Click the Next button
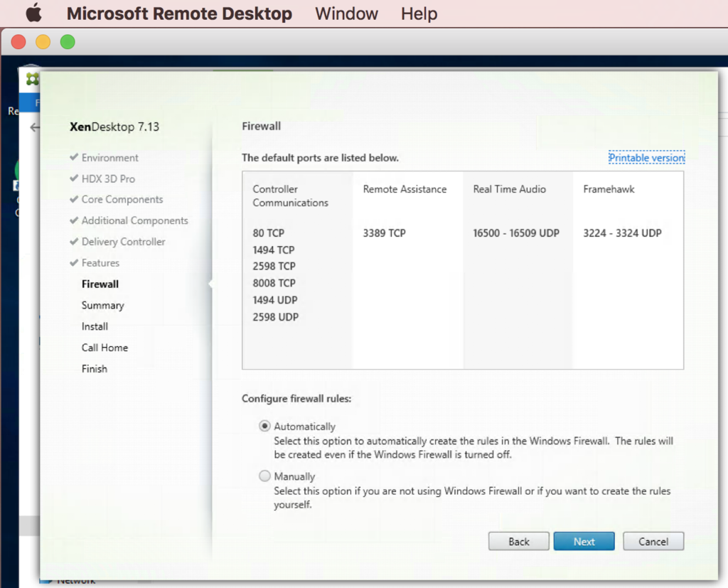 pos(584,542)
